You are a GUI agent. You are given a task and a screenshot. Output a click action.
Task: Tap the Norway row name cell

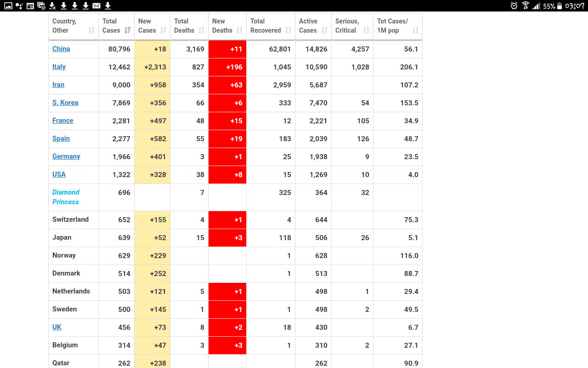(x=64, y=255)
